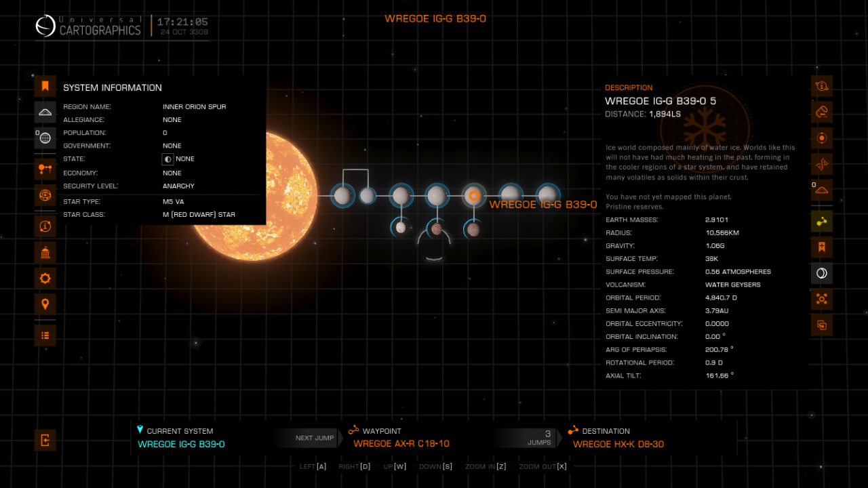Click the SYSTEM INFORMATION heading
The height and width of the screenshot is (488, 868).
coord(113,87)
